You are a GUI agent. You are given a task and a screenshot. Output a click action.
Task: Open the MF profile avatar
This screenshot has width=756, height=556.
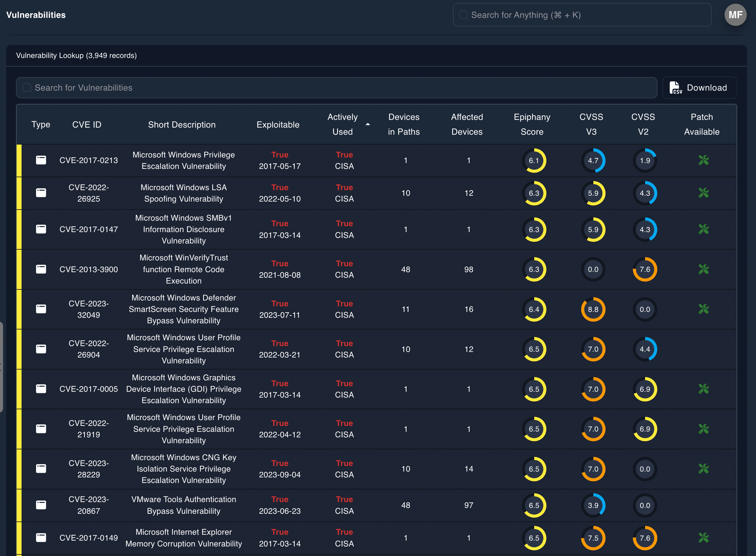click(x=735, y=14)
